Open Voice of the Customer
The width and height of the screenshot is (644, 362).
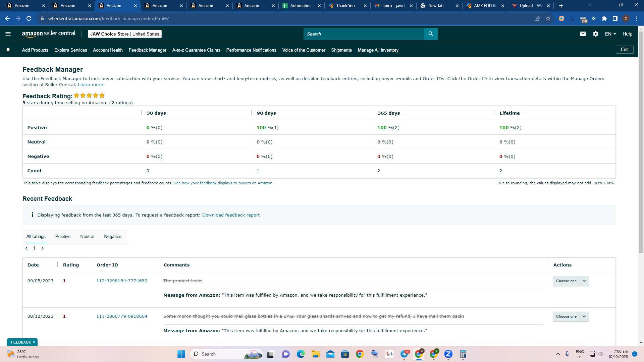(x=304, y=50)
